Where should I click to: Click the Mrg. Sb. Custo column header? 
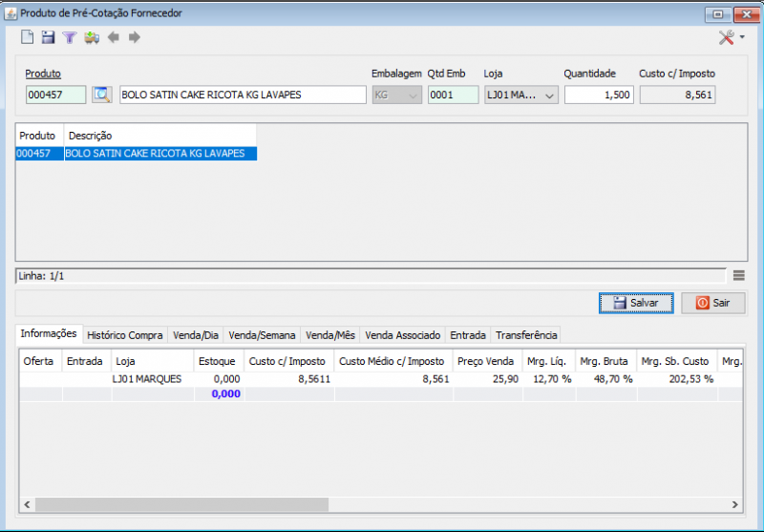[677, 361]
